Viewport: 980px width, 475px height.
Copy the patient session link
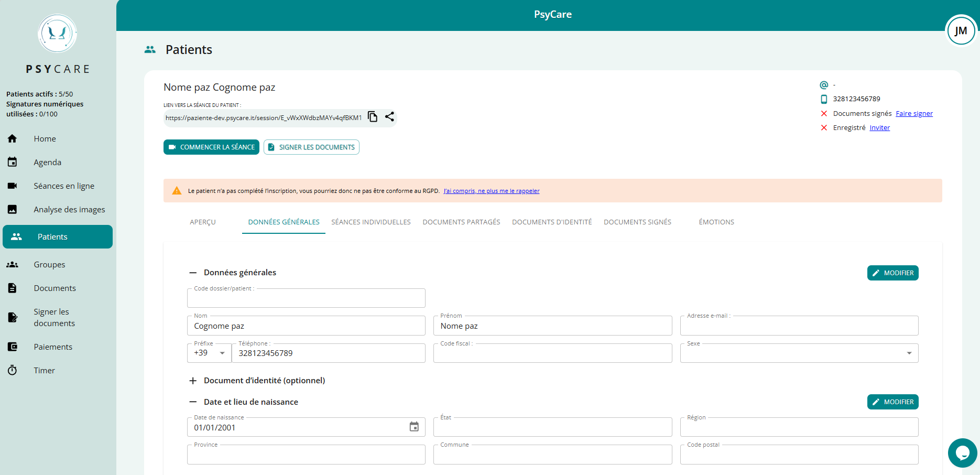[x=373, y=117]
